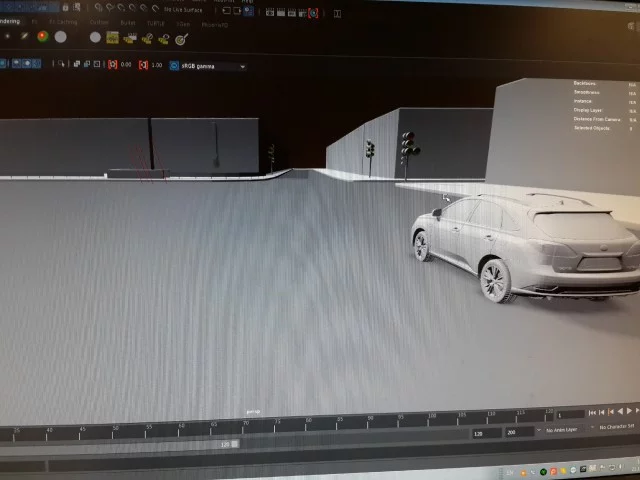Click the point light star shelf icon
640x480 pixels.
(7, 36)
